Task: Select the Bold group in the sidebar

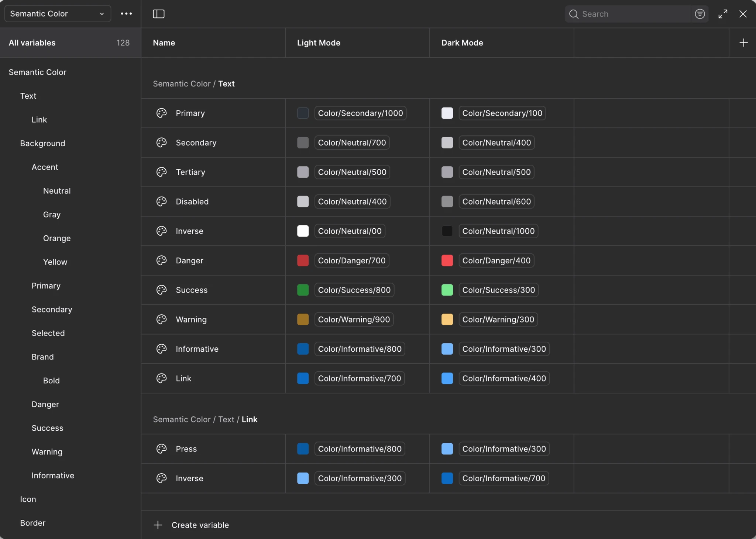Action: (x=51, y=381)
